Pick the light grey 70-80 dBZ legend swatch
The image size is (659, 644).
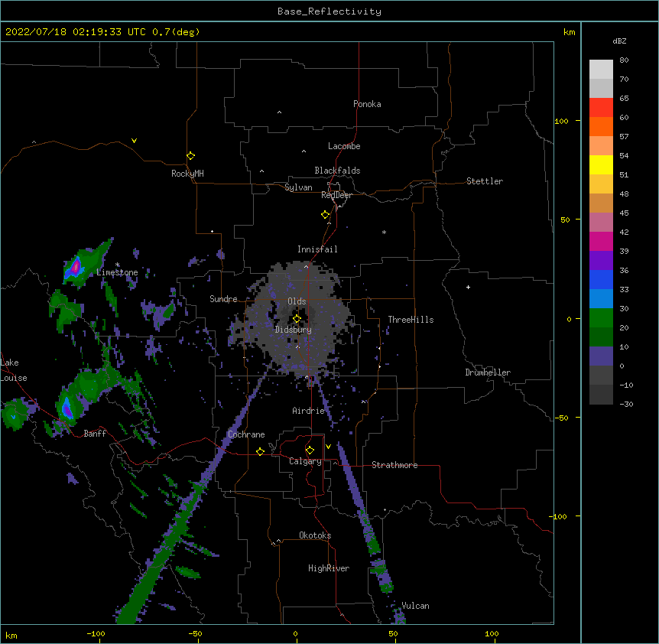pyautogui.click(x=601, y=70)
